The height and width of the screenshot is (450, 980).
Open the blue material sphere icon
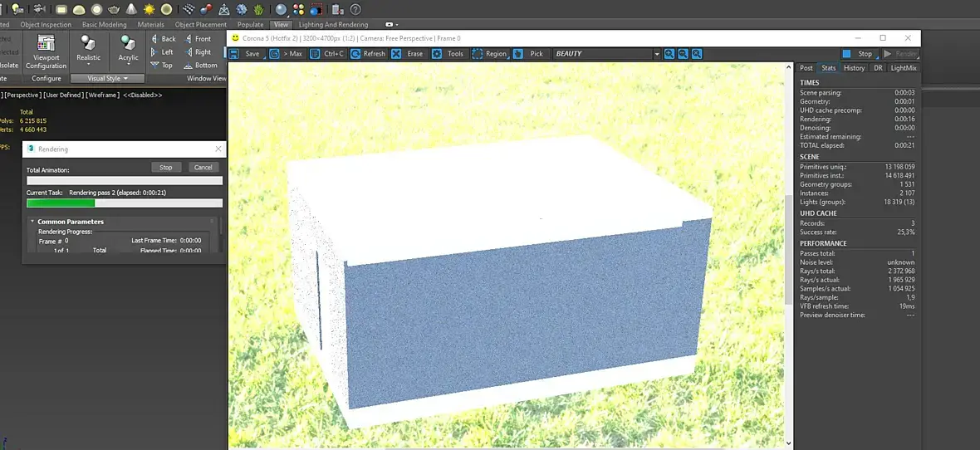point(282,9)
